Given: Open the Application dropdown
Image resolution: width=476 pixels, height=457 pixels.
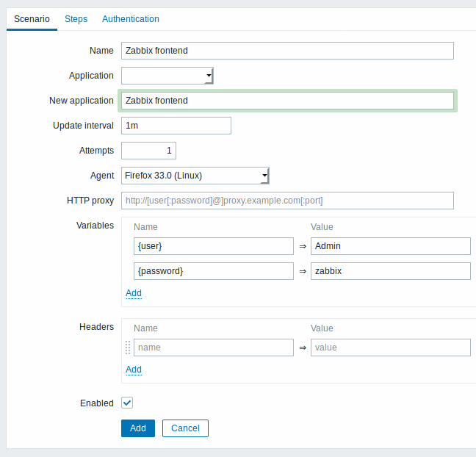Looking at the screenshot, I should coord(167,76).
